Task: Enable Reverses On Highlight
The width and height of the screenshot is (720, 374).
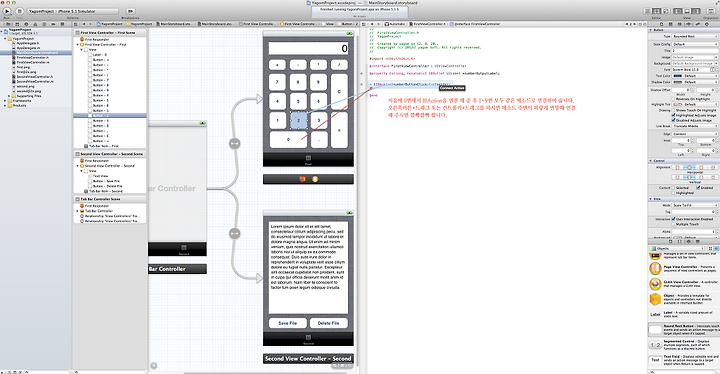Action: (674, 99)
